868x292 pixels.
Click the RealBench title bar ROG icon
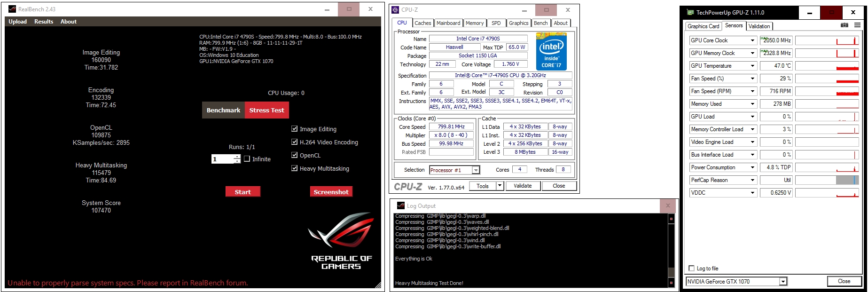pos(12,9)
